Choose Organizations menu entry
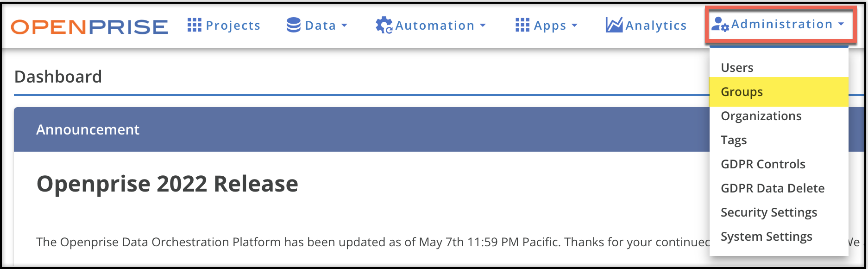The image size is (868, 269). pos(761,116)
